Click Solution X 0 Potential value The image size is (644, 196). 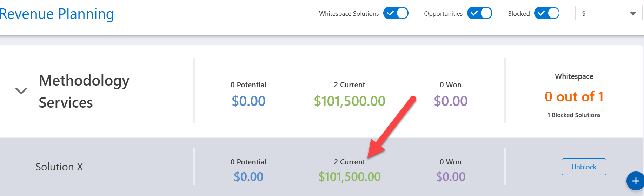(x=248, y=176)
